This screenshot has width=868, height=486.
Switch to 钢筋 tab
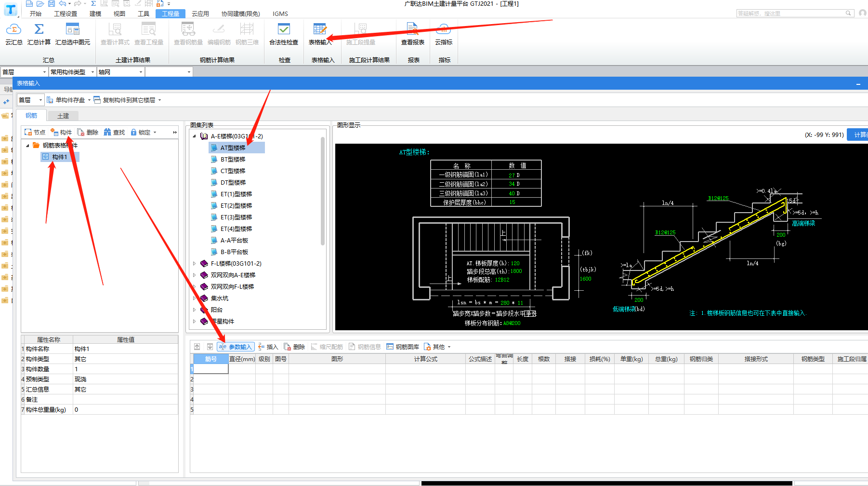pos(31,115)
